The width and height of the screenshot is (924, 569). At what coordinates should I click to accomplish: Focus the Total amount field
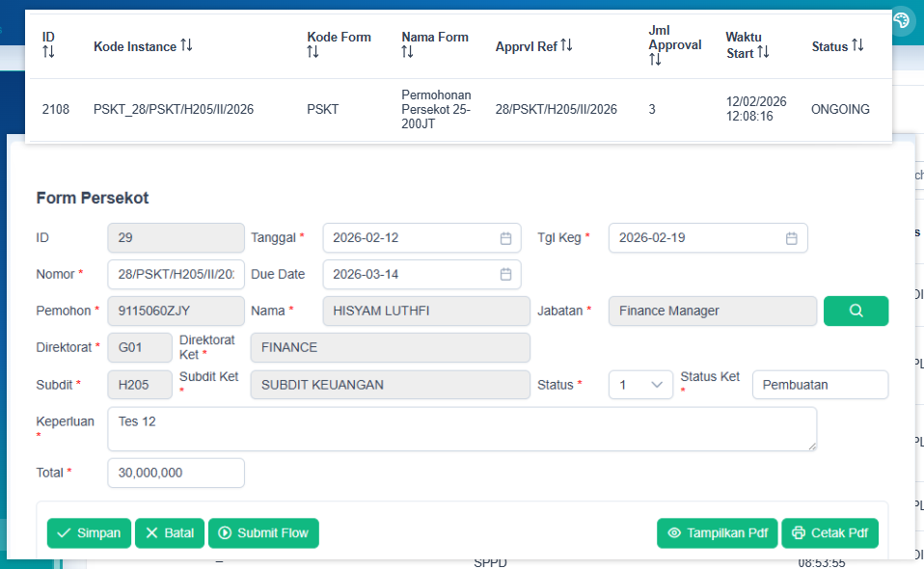coord(176,474)
